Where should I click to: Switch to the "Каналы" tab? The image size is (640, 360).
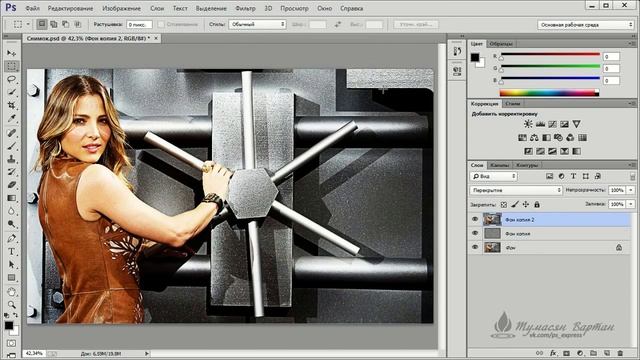500,165
